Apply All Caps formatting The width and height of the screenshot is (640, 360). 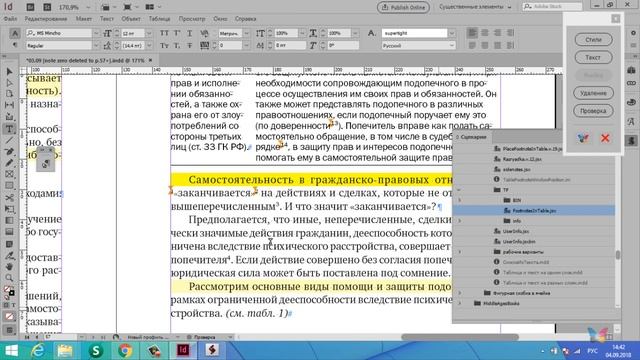tap(164, 33)
